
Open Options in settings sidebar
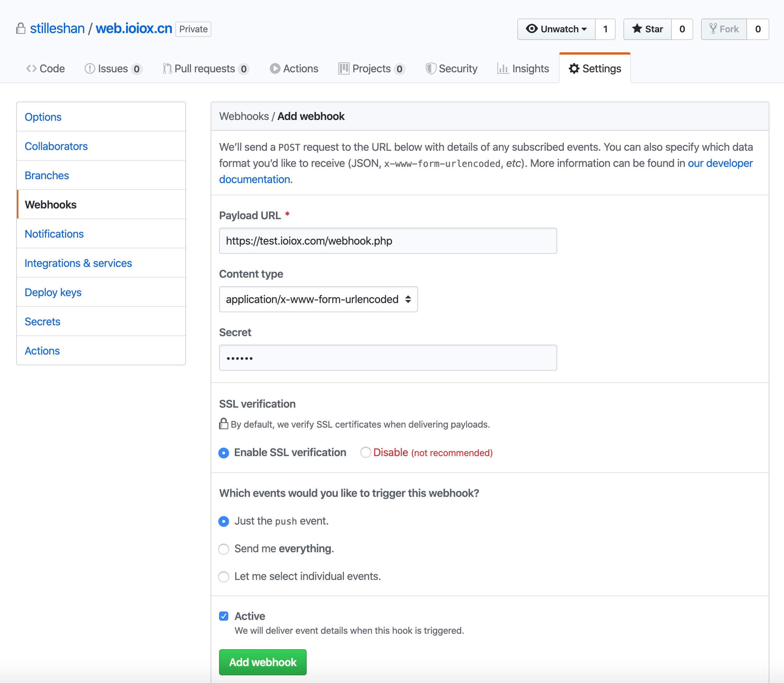coord(101,117)
